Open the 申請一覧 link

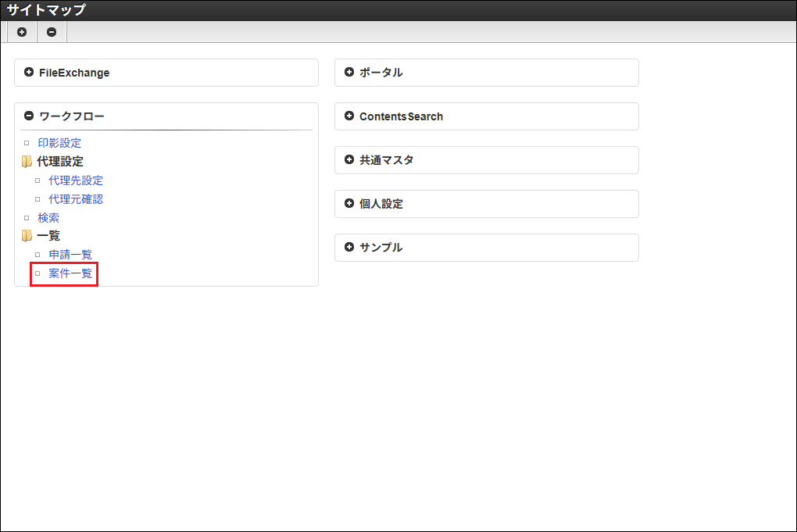point(70,255)
